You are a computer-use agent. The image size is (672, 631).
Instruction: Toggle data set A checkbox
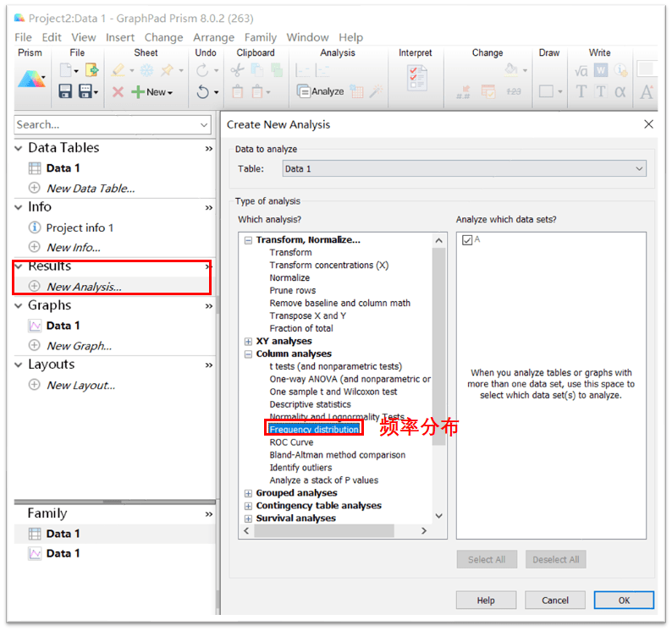click(x=467, y=240)
